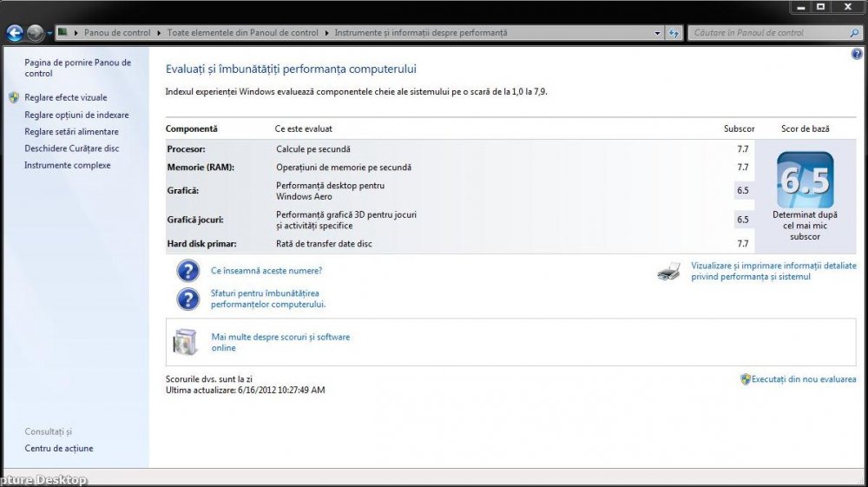Open 'Reglare efecte vizuale'
Viewport: 868px width, 487px height.
[66, 97]
